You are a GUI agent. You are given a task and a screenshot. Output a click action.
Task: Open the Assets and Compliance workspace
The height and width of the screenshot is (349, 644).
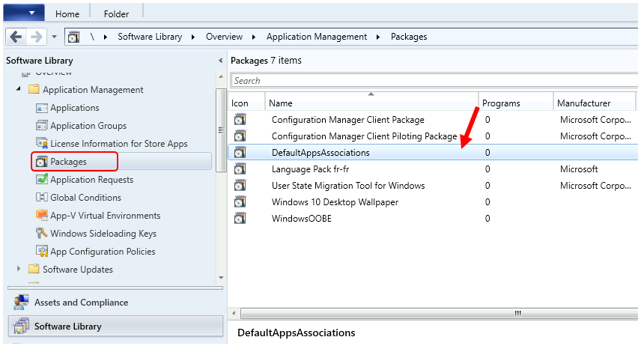(x=116, y=303)
